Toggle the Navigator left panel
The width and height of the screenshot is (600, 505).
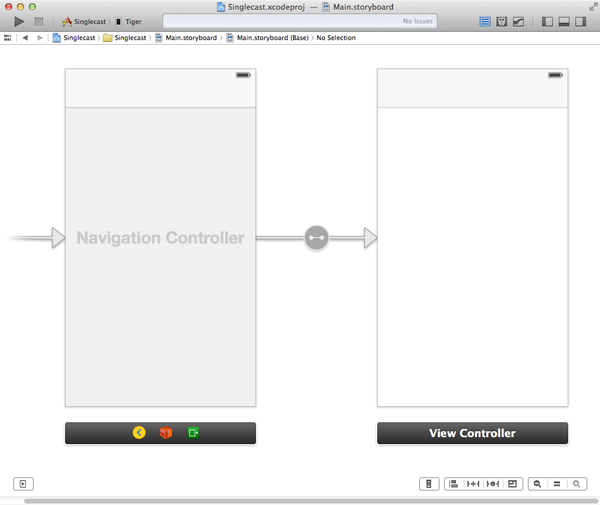(547, 22)
